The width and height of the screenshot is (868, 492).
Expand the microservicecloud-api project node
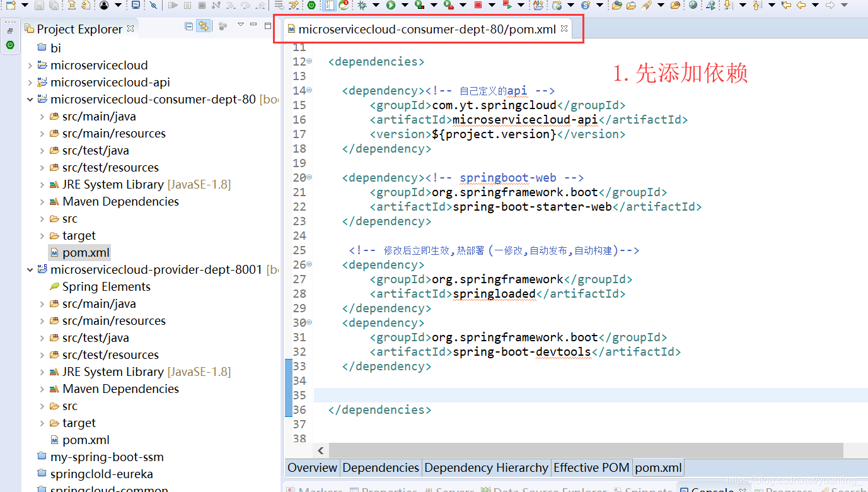(x=30, y=82)
